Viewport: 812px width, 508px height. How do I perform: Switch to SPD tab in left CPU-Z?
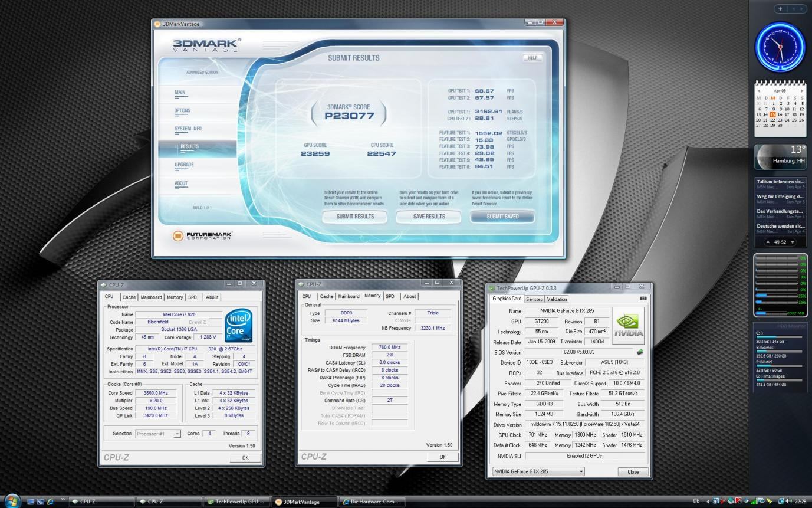192,297
